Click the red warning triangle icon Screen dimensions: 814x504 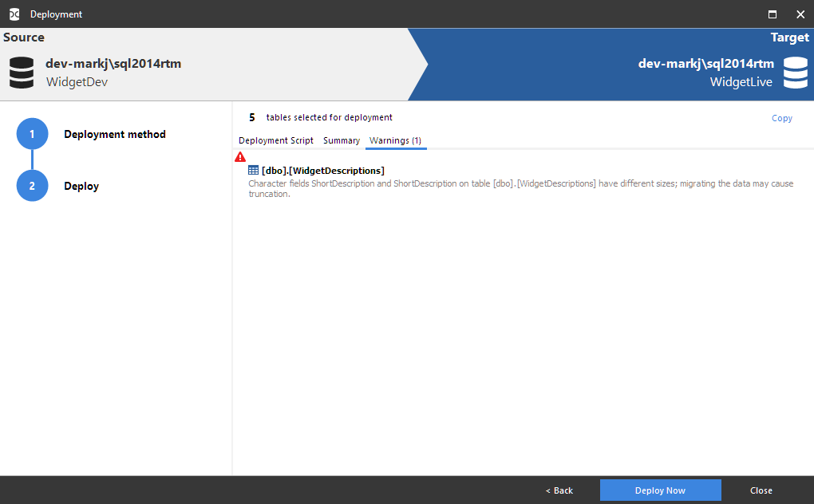pyautogui.click(x=240, y=157)
